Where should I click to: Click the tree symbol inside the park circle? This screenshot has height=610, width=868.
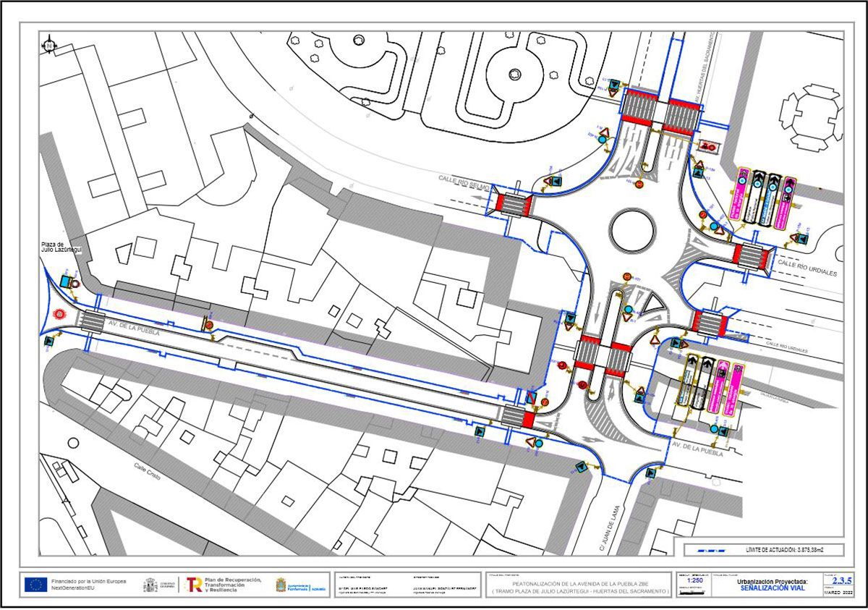coord(514,73)
